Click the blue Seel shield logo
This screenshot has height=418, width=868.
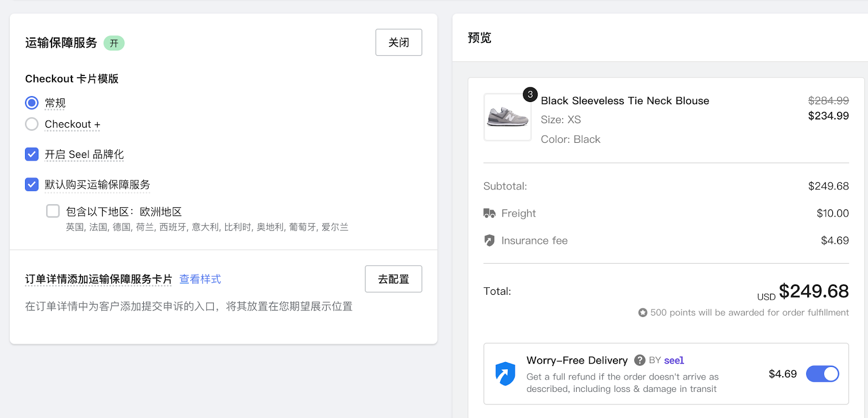[x=505, y=373]
